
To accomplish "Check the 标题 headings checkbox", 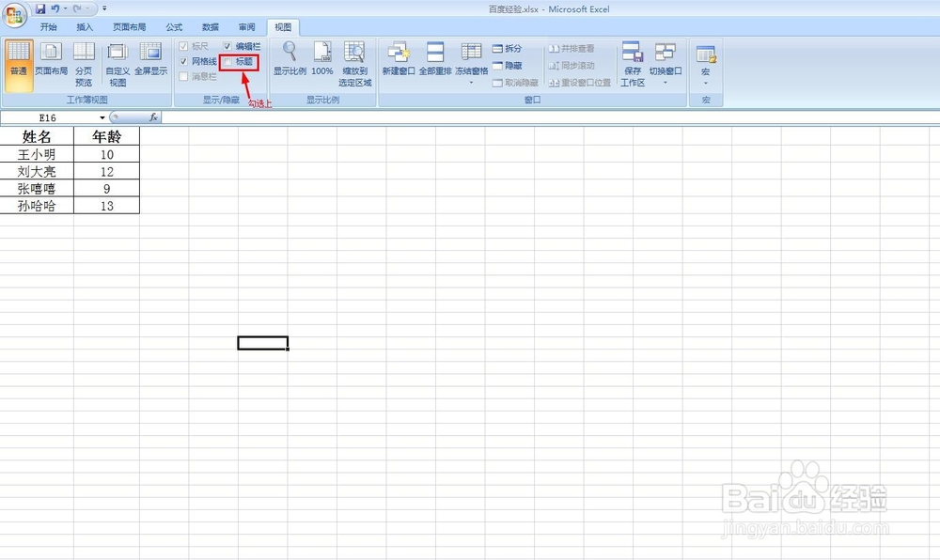I will click(227, 62).
